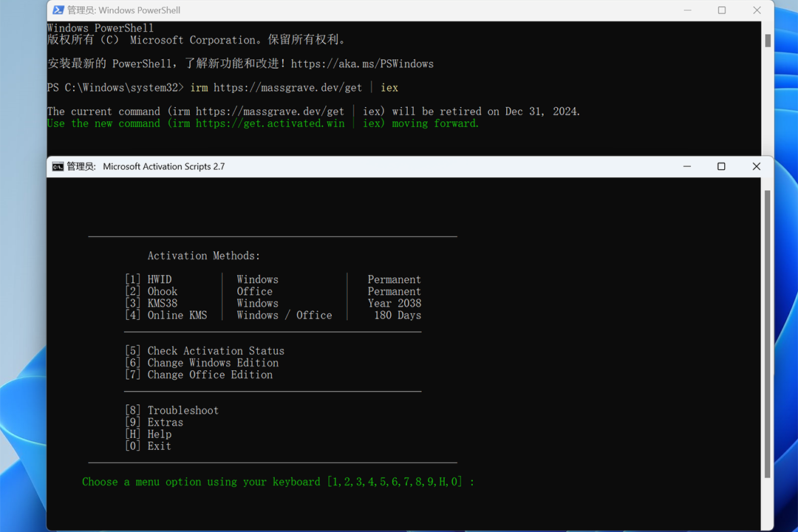
Task: Click the 'Microsoft Activation Scripts 2.7' title text
Action: click(163, 166)
